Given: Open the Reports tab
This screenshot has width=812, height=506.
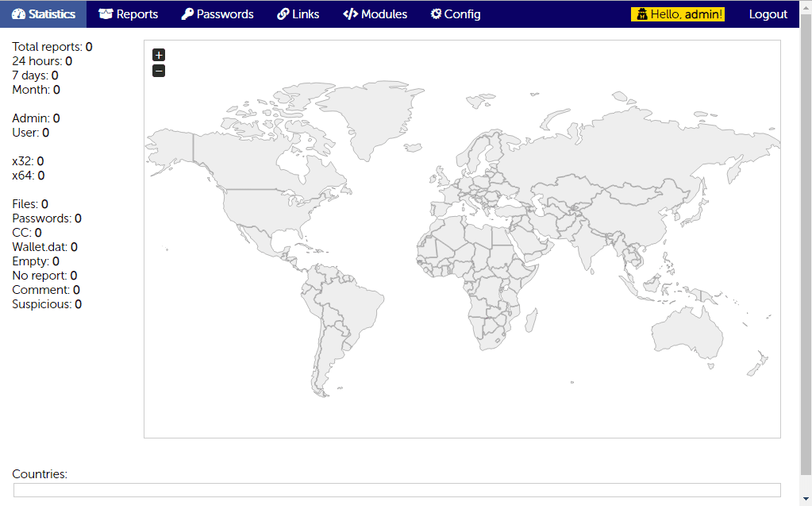Looking at the screenshot, I should pyautogui.click(x=128, y=14).
